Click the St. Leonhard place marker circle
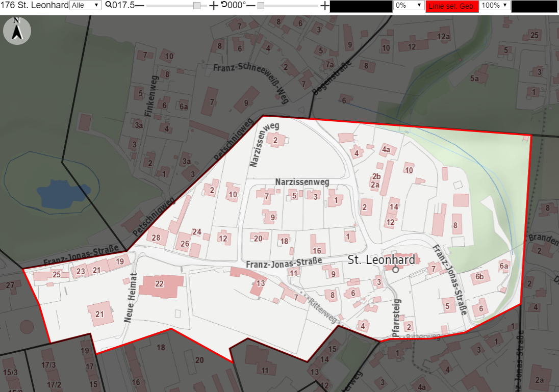Viewport: 559px width, 392px height. [395, 270]
